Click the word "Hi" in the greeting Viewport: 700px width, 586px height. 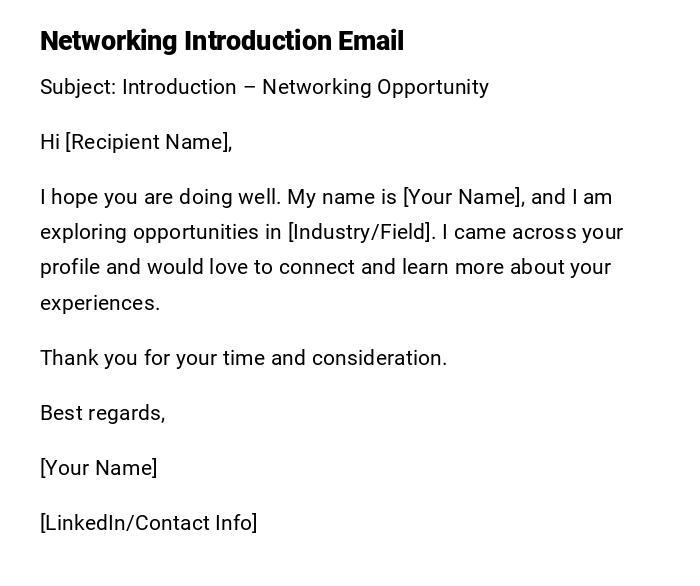(x=50, y=142)
